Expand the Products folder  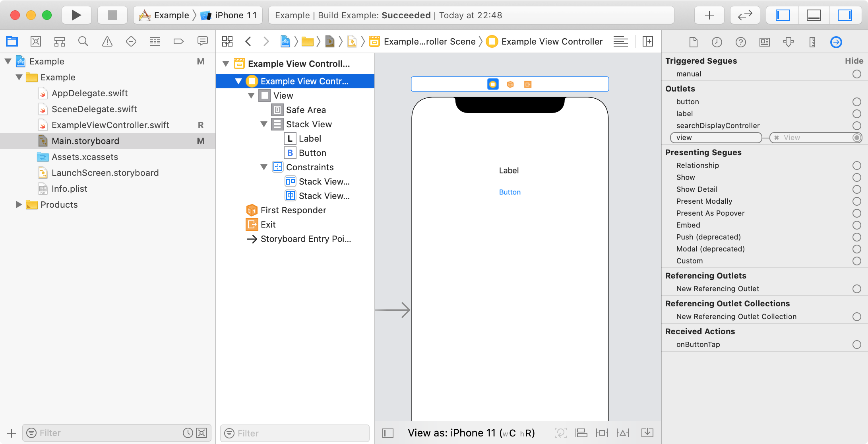coord(19,204)
